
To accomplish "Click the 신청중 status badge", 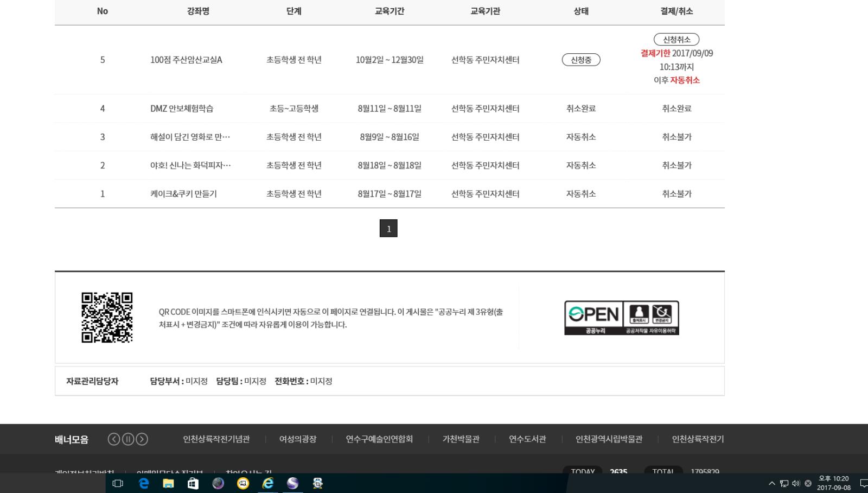I will point(581,60).
